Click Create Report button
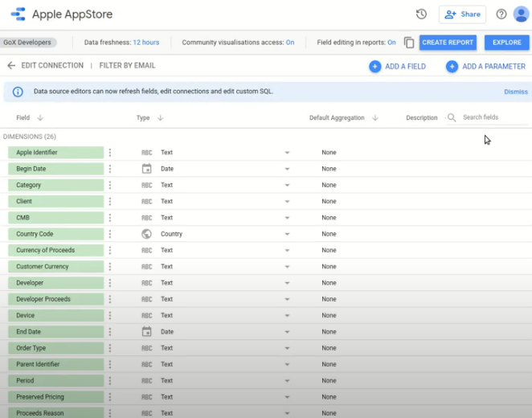The height and width of the screenshot is (418, 532). click(448, 43)
